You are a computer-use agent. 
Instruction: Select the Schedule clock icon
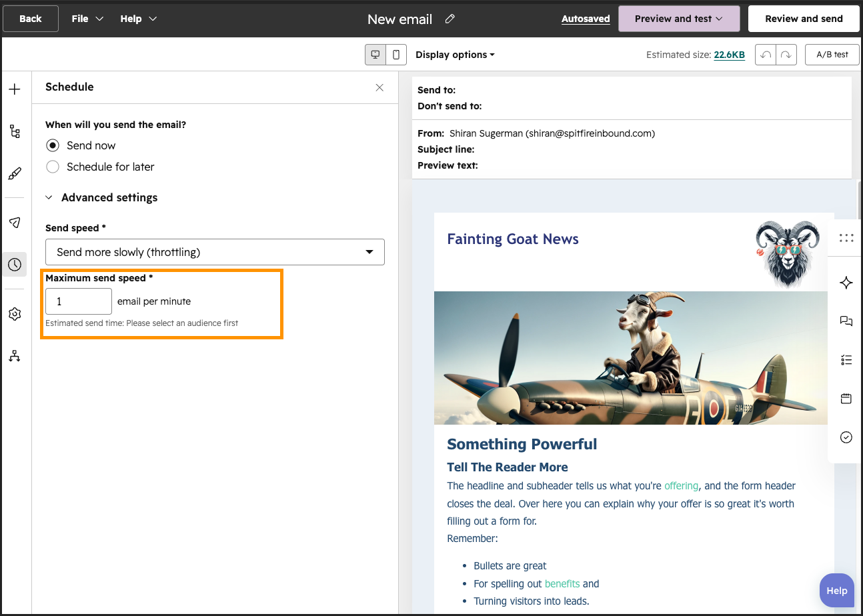click(15, 264)
